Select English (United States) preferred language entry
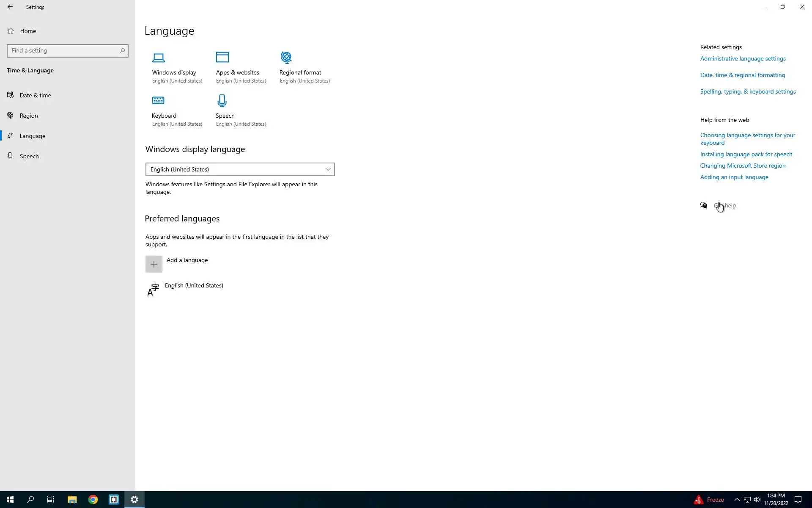812x508 pixels. [194, 286]
